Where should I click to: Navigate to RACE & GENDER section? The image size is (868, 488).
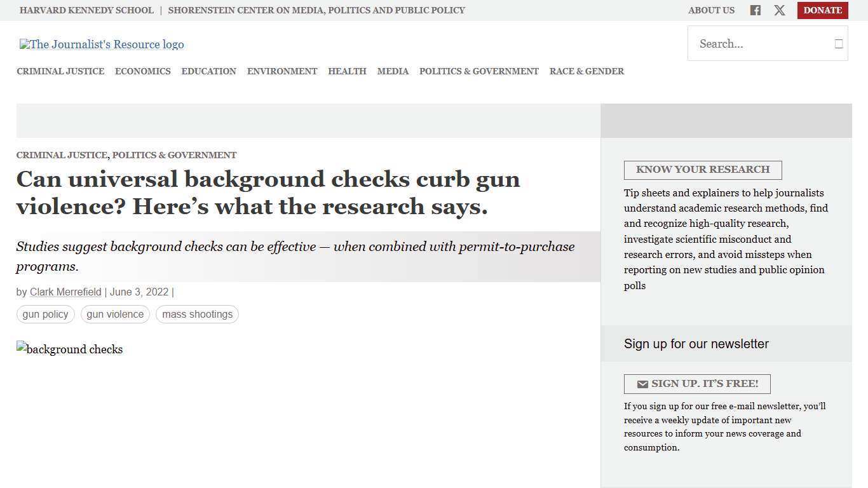(587, 71)
